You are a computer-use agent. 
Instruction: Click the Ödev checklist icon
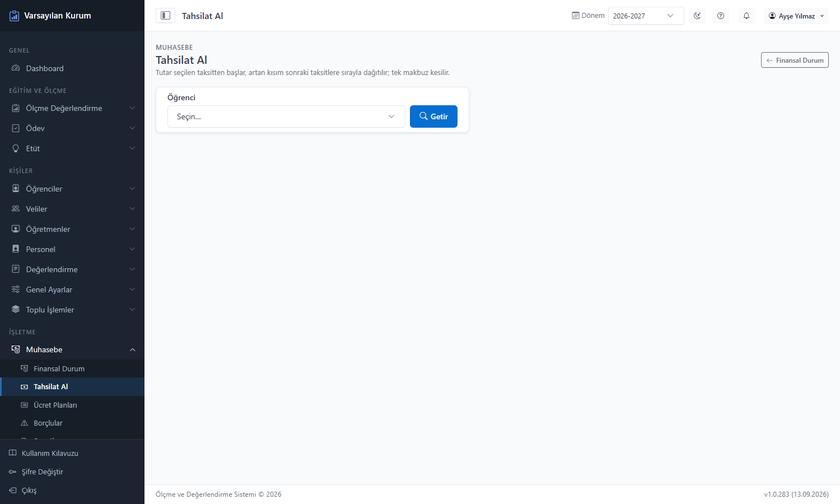click(x=16, y=128)
